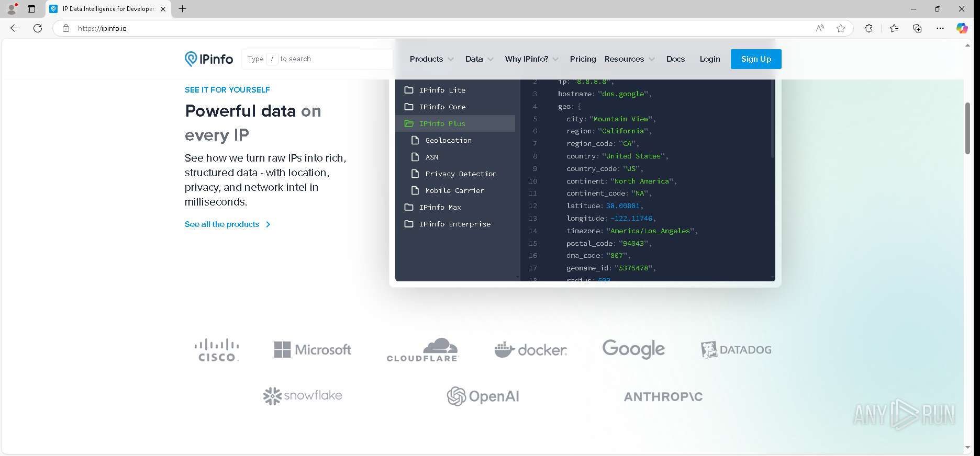Viewport: 980px width, 456px height.
Task: Click the OpenAI logo
Action: point(483,396)
